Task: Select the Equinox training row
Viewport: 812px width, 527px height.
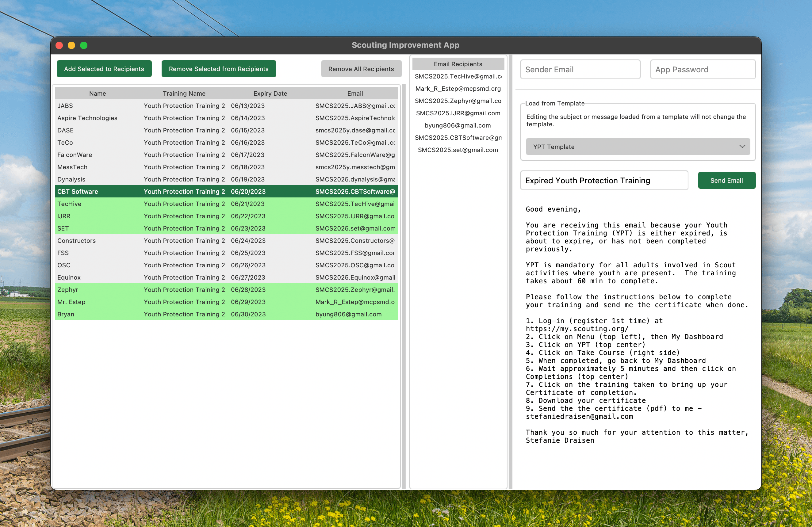Action: pos(136,277)
